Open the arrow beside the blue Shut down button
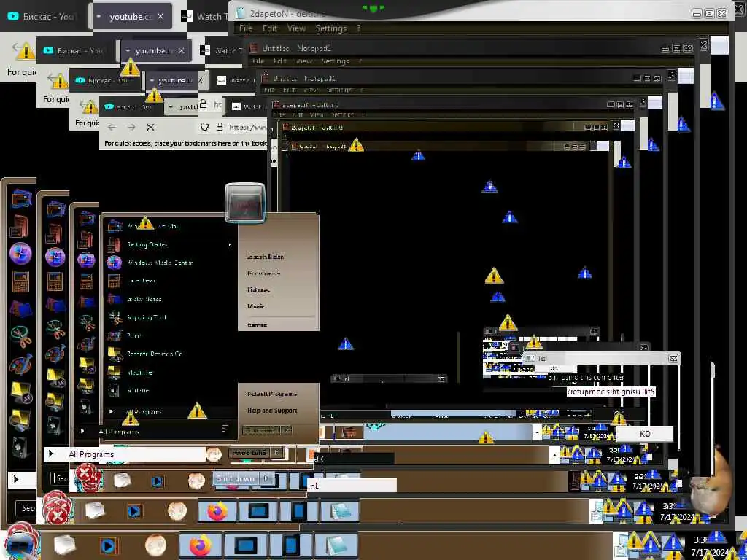 pyautogui.click(x=267, y=478)
